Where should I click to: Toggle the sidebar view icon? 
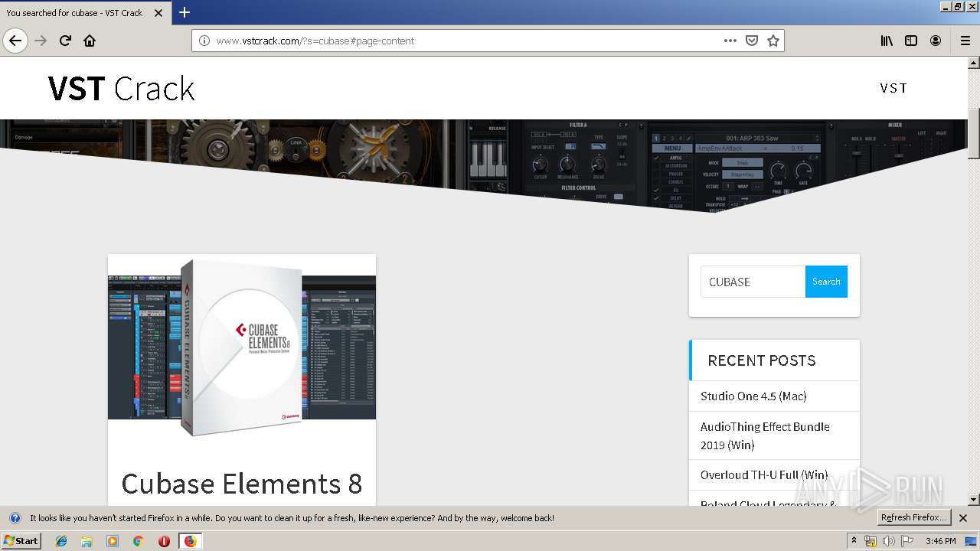911,41
